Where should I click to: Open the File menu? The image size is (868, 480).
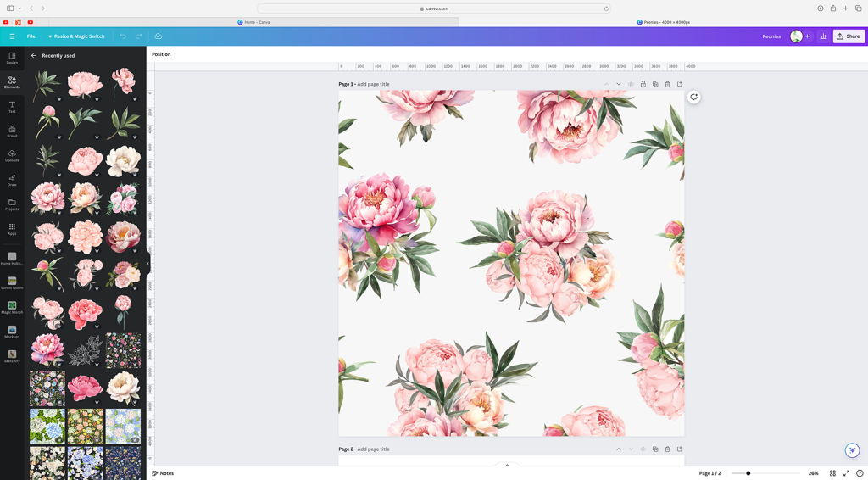[31, 36]
